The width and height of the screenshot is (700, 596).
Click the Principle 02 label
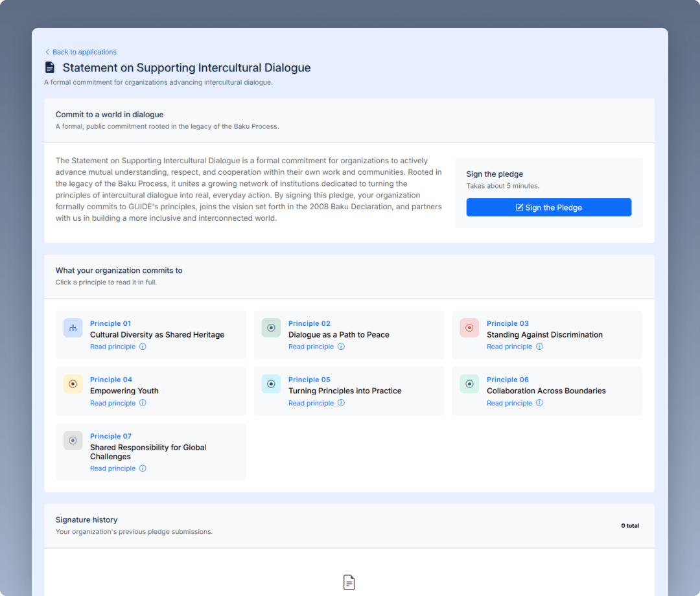coord(309,323)
